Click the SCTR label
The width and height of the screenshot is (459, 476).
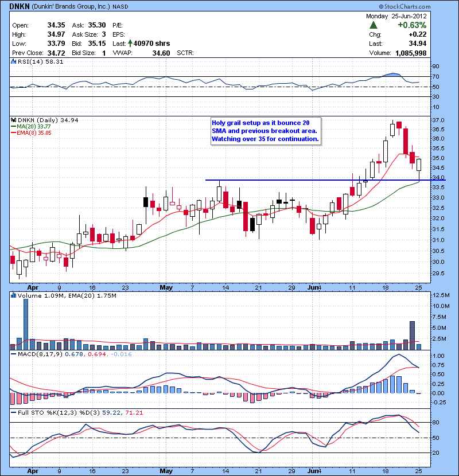tap(185, 53)
